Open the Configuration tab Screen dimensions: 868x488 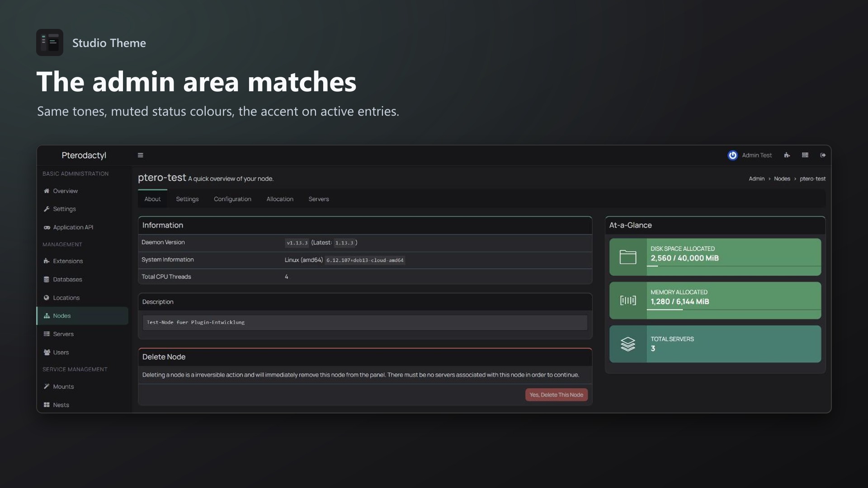(232, 199)
